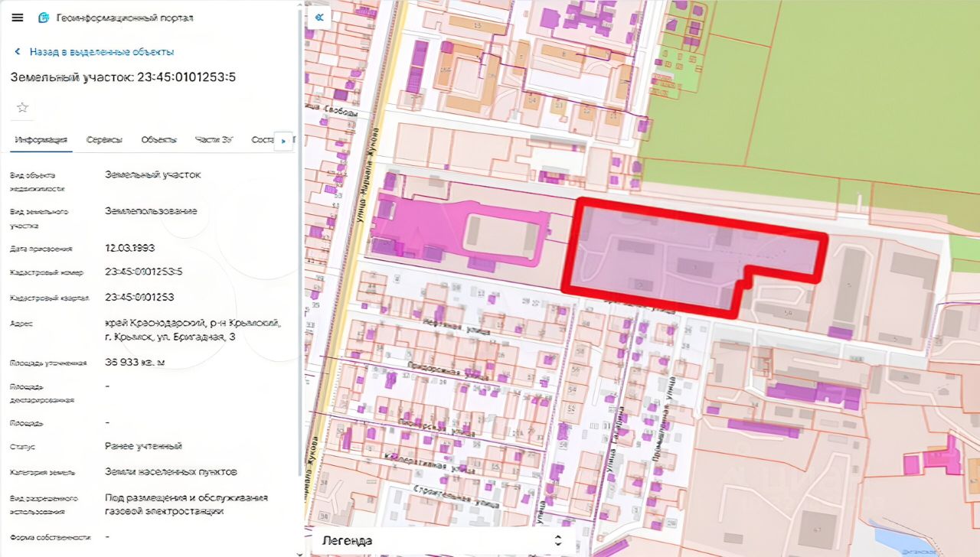980x557 pixels.
Task: Click the value Земли населенных пунктов
Action: click(171, 471)
